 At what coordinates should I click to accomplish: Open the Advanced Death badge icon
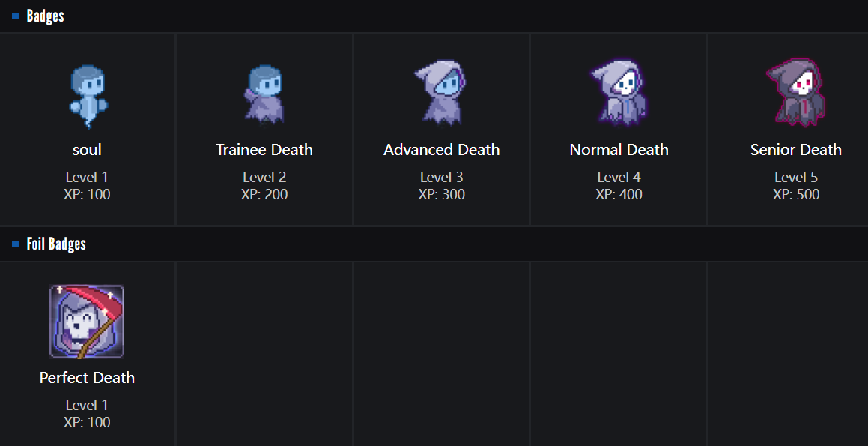(x=440, y=94)
